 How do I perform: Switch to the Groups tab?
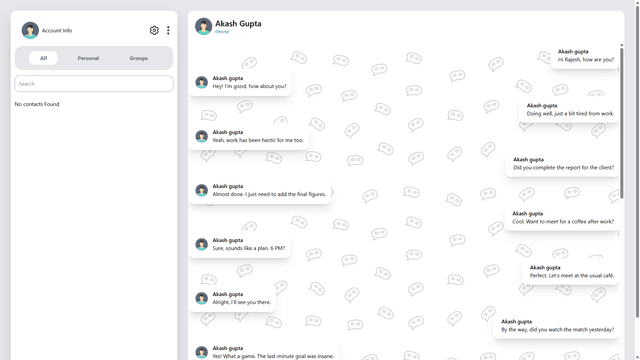click(139, 58)
